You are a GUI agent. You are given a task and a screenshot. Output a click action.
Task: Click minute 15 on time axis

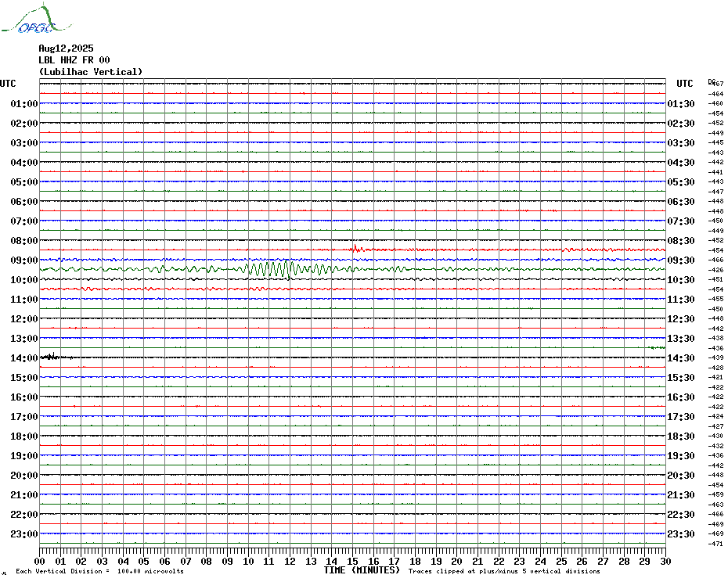click(352, 561)
